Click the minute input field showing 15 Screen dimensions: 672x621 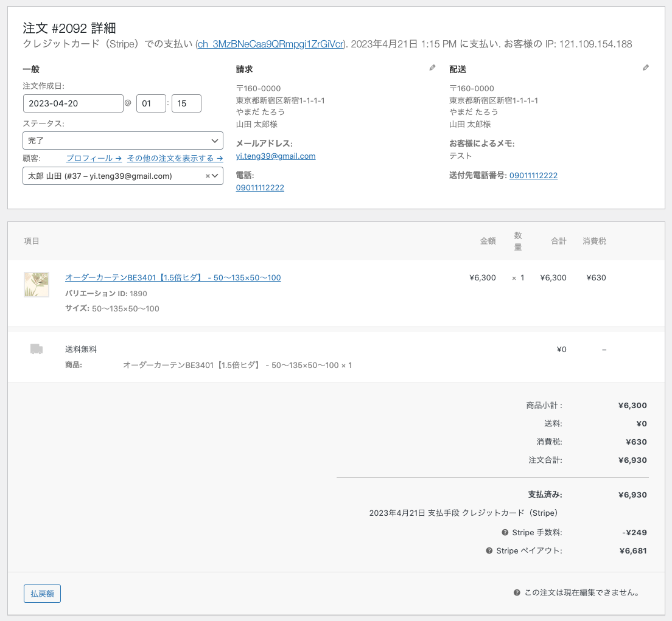[186, 103]
